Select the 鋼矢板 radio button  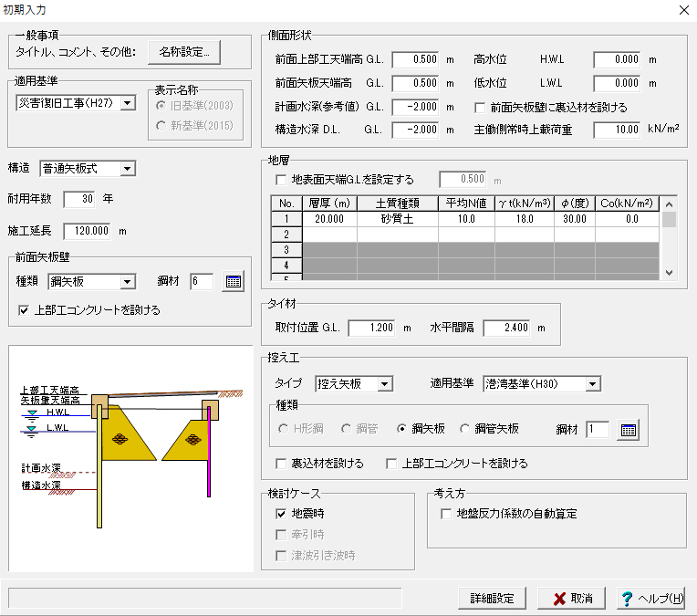coord(421,429)
